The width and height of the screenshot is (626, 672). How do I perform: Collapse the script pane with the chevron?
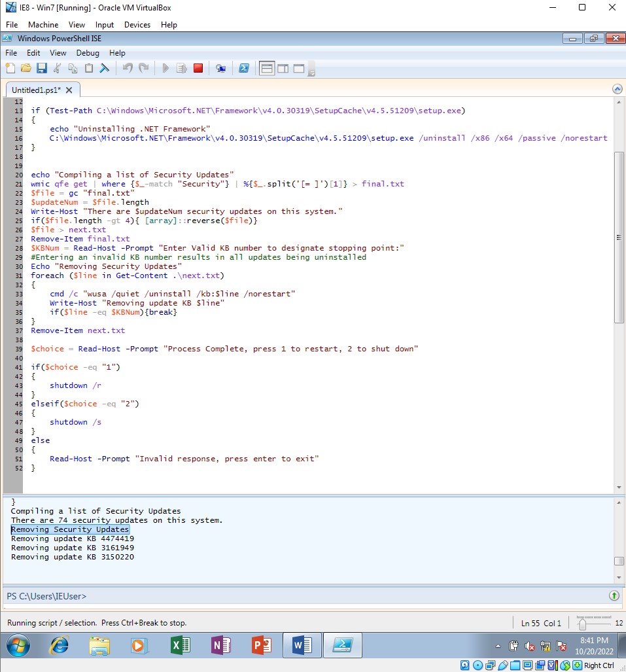pyautogui.click(x=617, y=89)
